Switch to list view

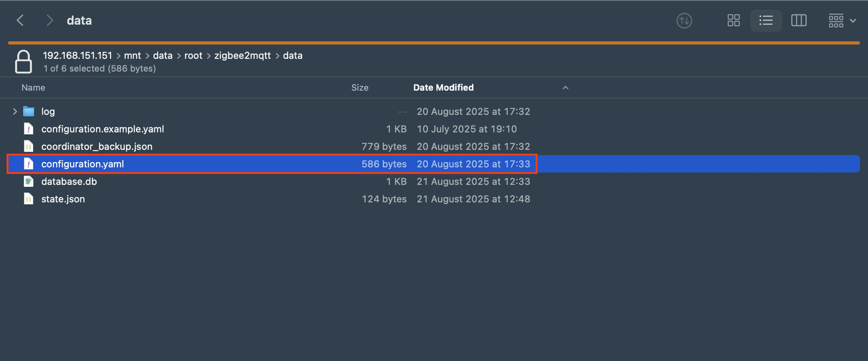tap(766, 21)
